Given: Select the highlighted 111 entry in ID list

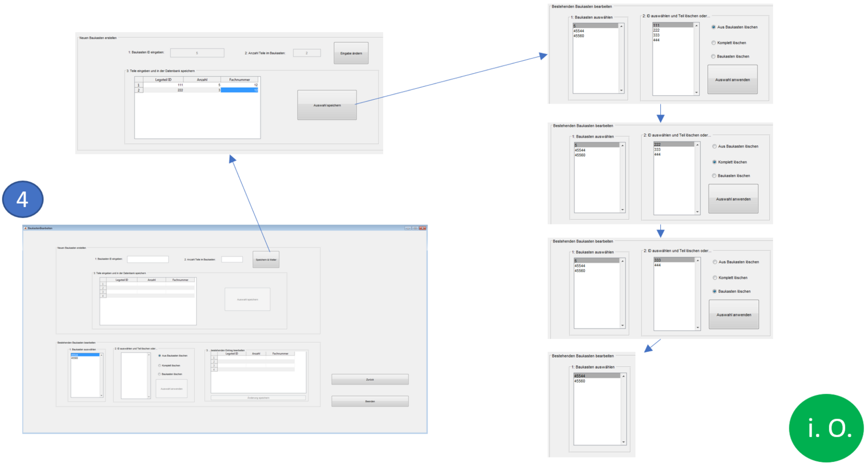Looking at the screenshot, I should click(x=673, y=25).
